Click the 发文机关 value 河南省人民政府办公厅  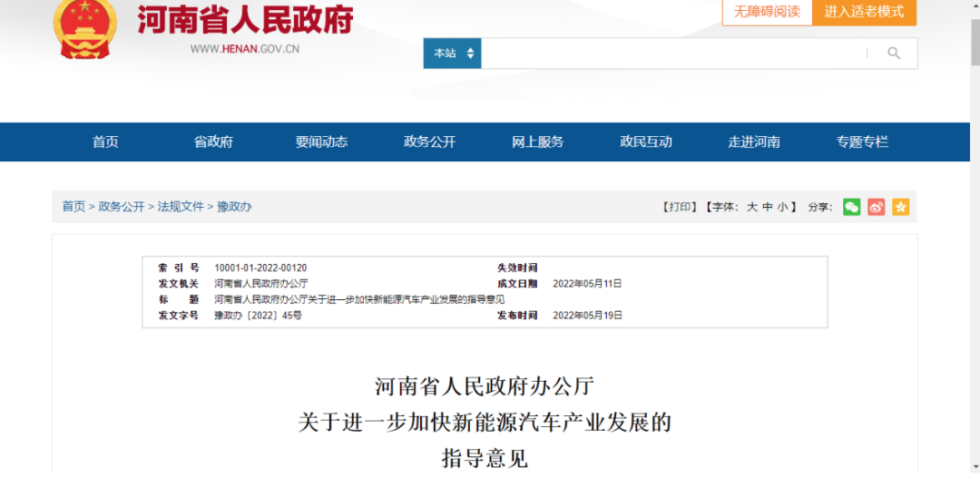(x=261, y=284)
